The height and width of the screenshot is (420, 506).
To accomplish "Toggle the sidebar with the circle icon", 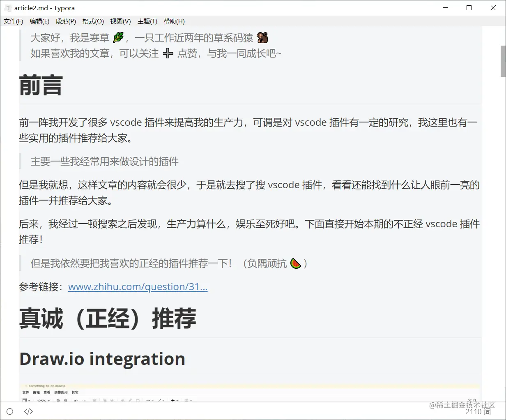I will (x=10, y=411).
